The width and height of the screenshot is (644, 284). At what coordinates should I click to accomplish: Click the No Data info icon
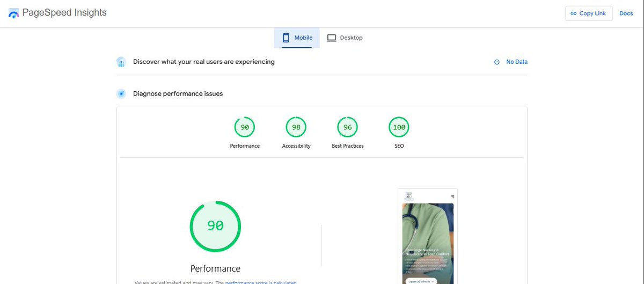point(496,62)
